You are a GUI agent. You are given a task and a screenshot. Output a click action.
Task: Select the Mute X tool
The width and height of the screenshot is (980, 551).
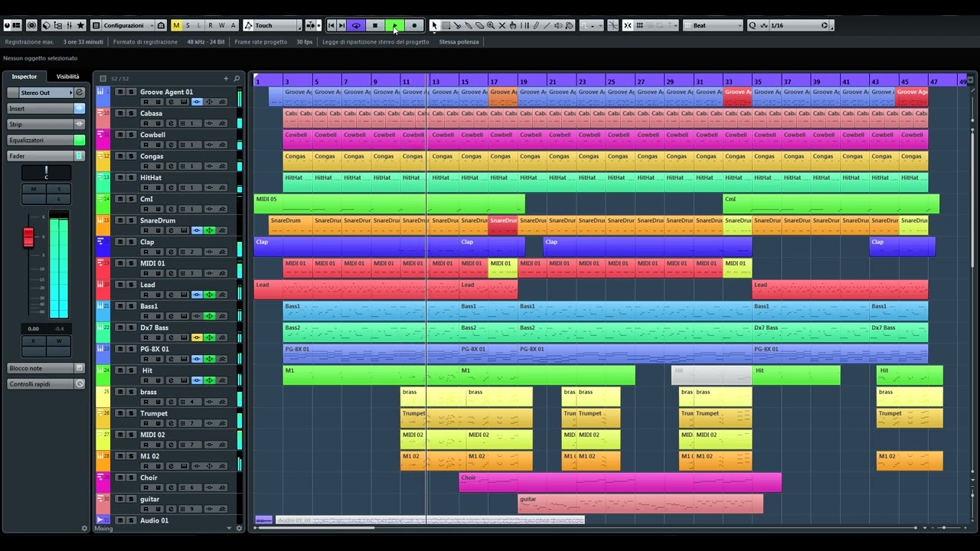(x=502, y=25)
